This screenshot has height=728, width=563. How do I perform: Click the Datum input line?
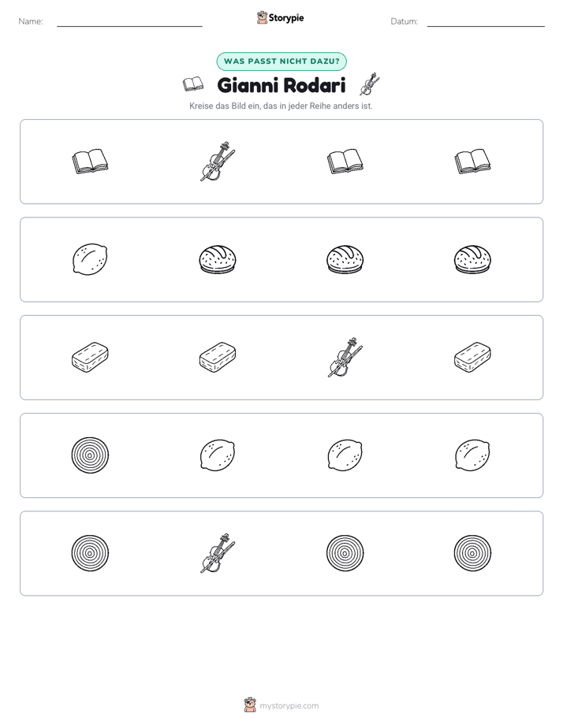(x=486, y=22)
